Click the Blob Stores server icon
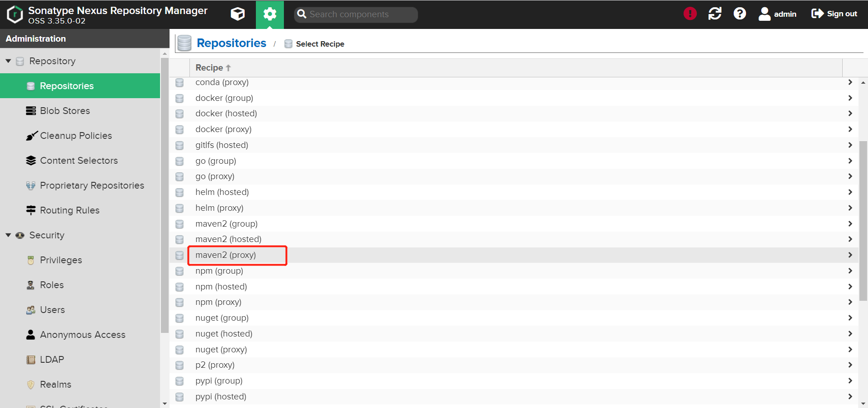The height and width of the screenshot is (408, 868). [x=31, y=111]
